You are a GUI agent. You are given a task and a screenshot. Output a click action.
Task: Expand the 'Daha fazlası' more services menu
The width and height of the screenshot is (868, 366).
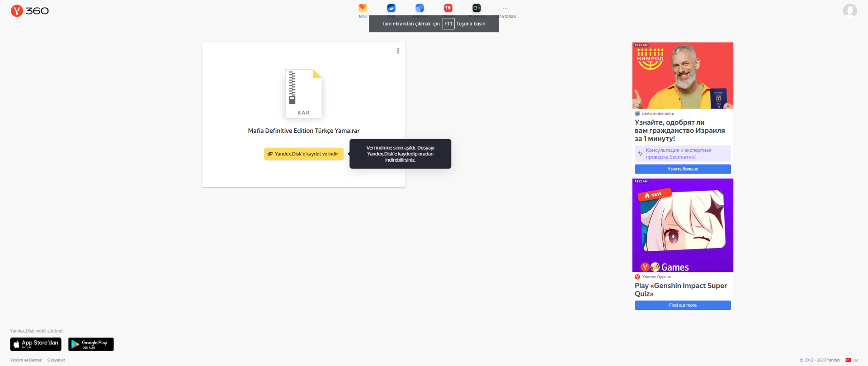click(x=505, y=11)
